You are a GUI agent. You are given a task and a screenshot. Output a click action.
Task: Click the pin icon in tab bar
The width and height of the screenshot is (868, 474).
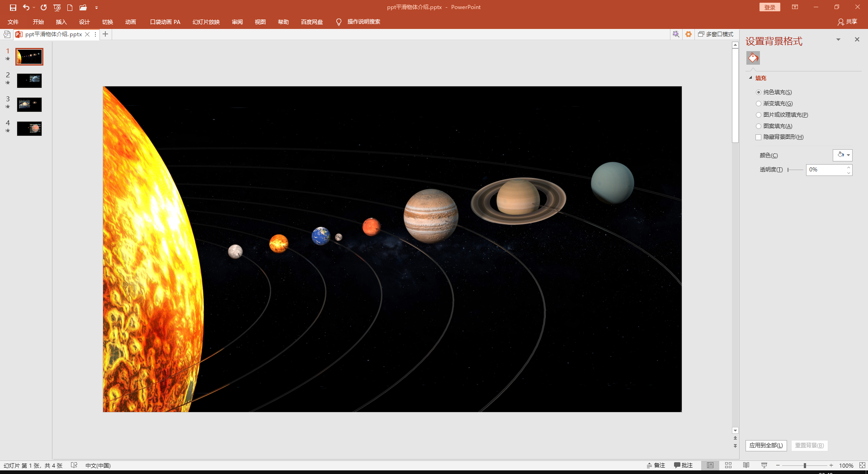[676, 34]
